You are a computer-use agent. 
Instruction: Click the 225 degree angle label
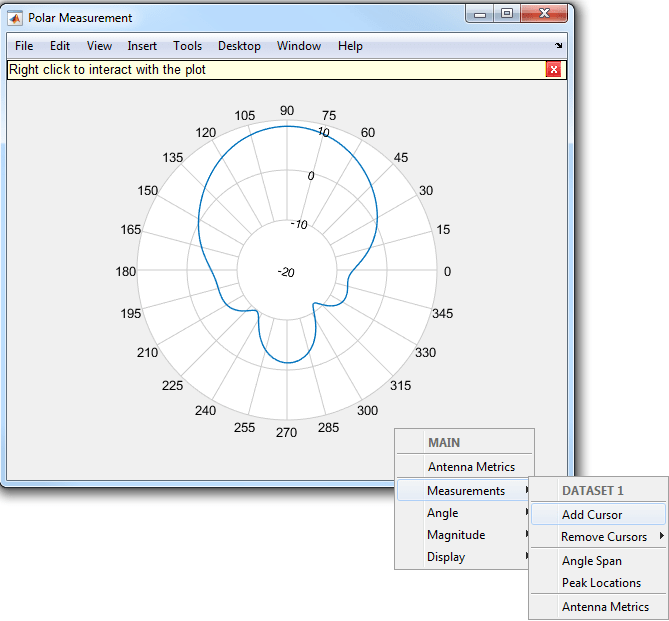[x=172, y=385]
